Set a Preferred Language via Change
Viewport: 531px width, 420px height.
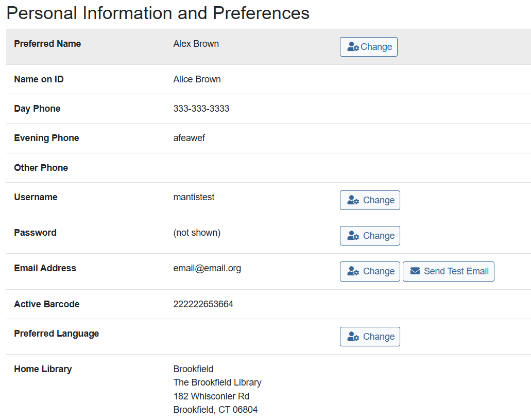pyautogui.click(x=370, y=336)
